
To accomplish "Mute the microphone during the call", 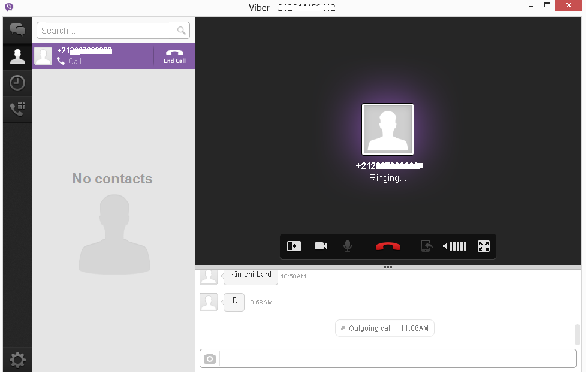I will (x=348, y=246).
